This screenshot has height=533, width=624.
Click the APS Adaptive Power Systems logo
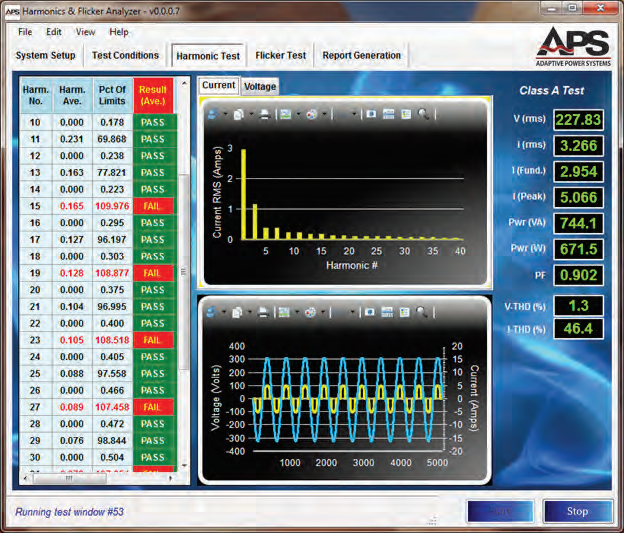573,47
